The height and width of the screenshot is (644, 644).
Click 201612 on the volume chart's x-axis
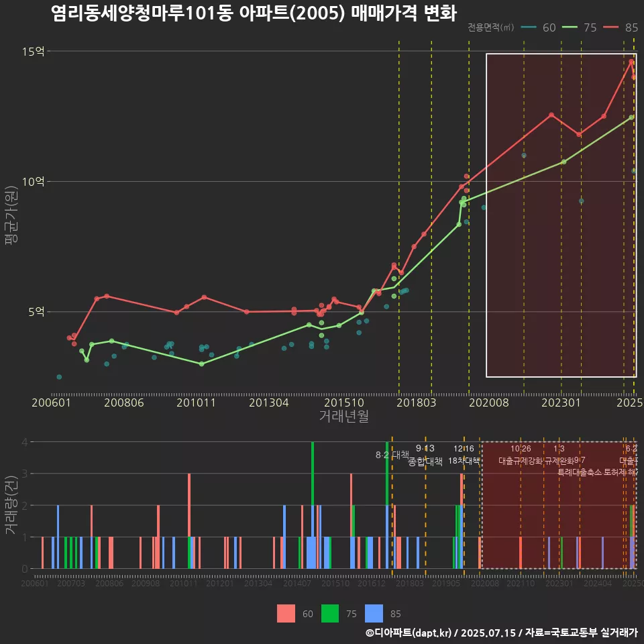tap(371, 583)
